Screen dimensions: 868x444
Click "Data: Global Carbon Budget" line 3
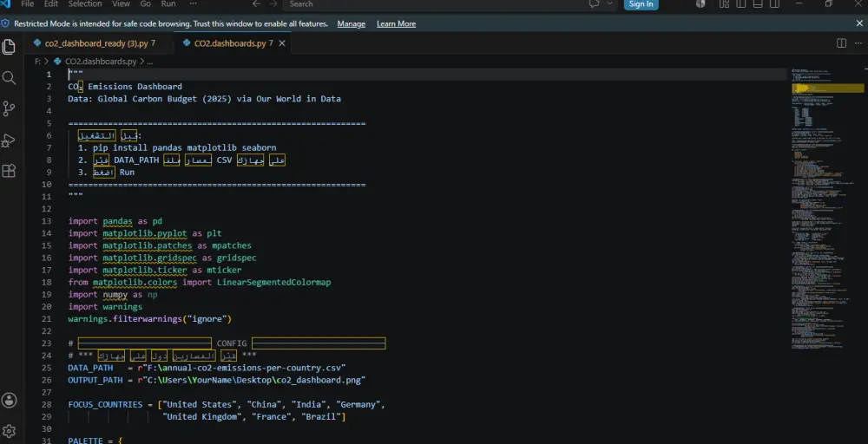[x=204, y=99]
